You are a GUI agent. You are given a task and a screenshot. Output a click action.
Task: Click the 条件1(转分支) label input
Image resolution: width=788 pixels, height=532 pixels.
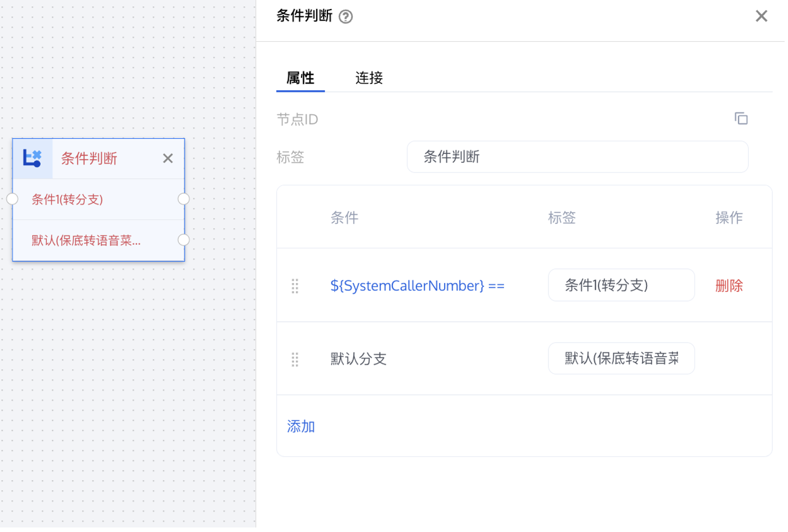(x=621, y=285)
